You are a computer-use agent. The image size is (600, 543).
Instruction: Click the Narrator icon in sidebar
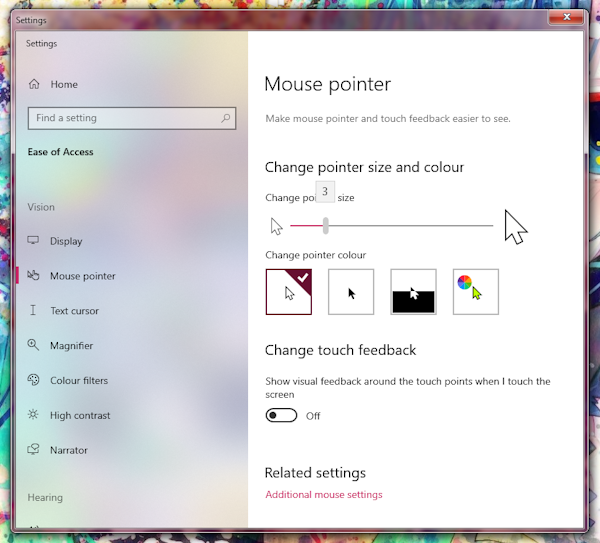click(34, 451)
